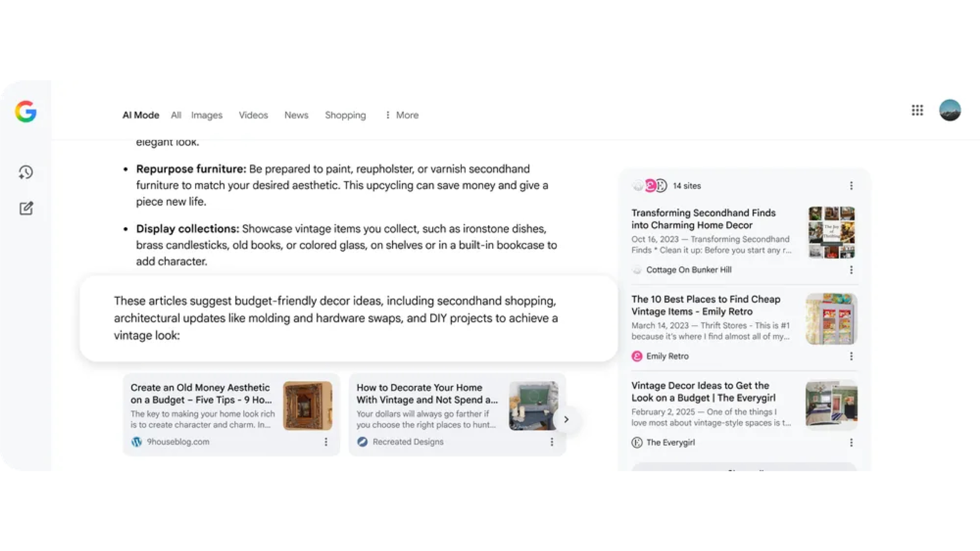The image size is (980, 551).
Task: Switch to the Shopping tab
Action: (x=345, y=115)
